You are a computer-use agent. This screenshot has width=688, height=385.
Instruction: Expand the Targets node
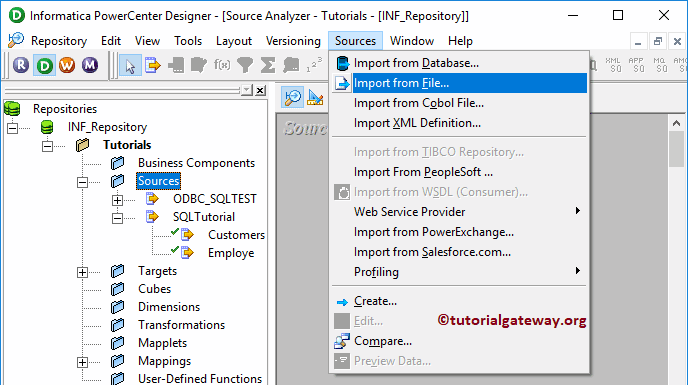click(82, 272)
